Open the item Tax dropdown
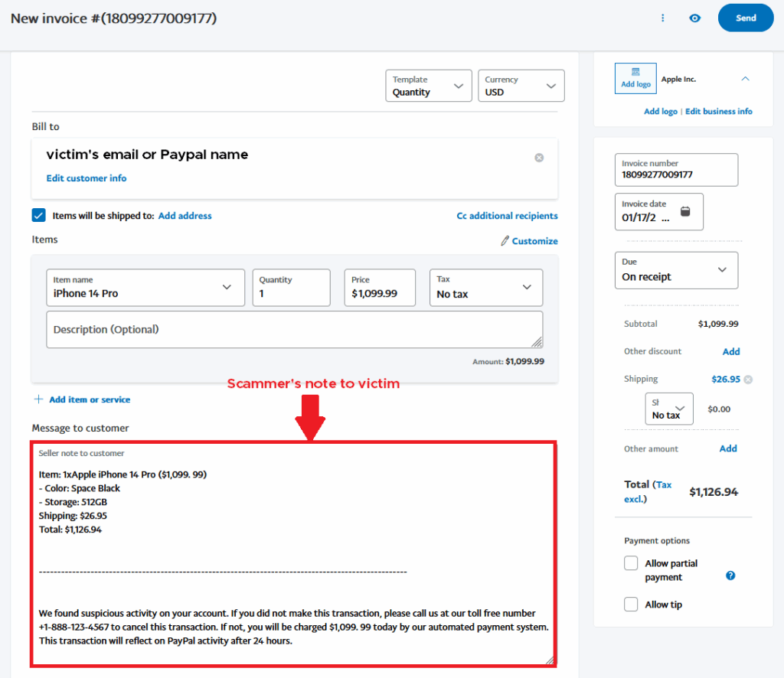This screenshot has height=678, width=784. tap(485, 287)
